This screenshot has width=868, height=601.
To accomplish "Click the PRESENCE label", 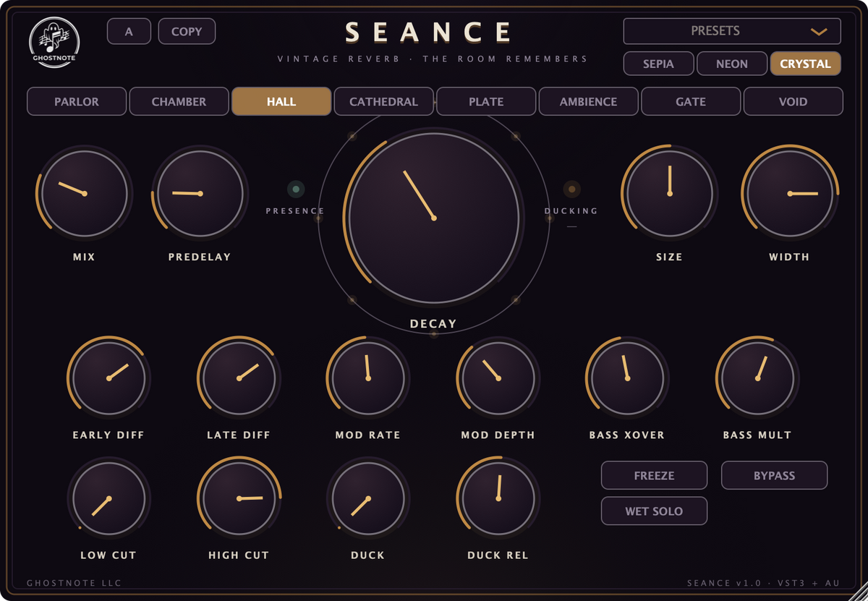I will 295,211.
